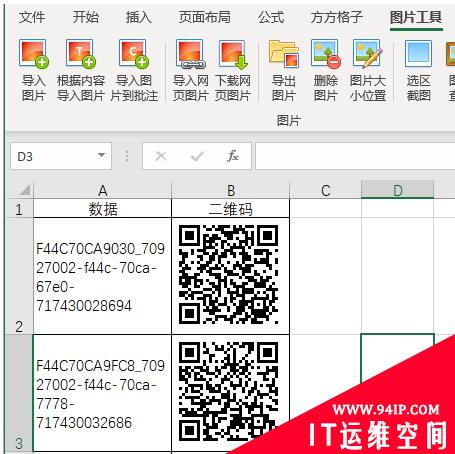Click empty cell C1
455x454 pixels.
(326, 209)
